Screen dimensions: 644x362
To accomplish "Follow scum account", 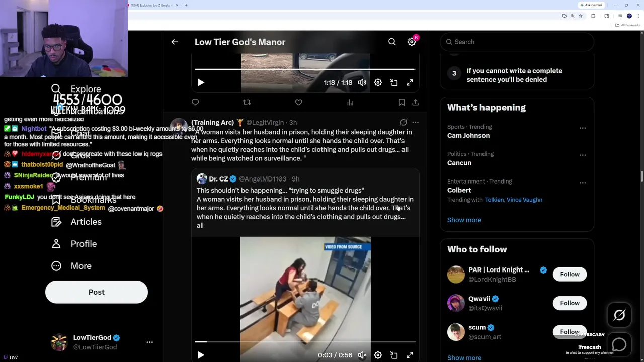I will click(x=570, y=332).
